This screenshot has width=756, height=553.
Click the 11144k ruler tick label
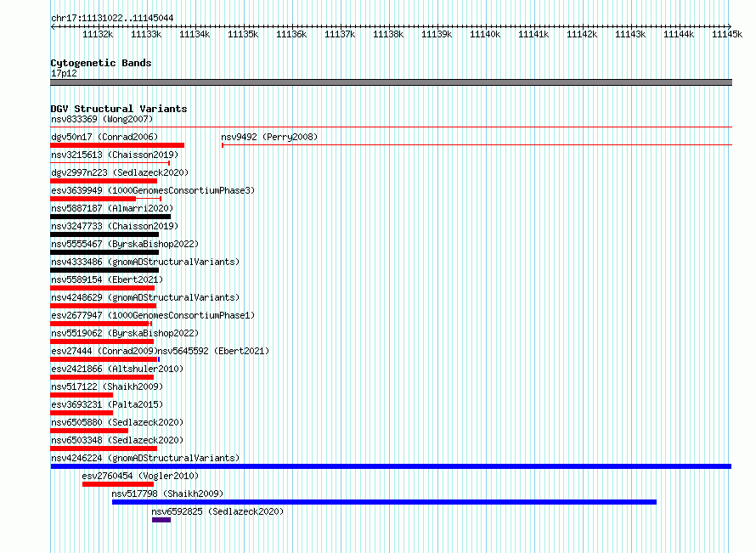point(679,34)
